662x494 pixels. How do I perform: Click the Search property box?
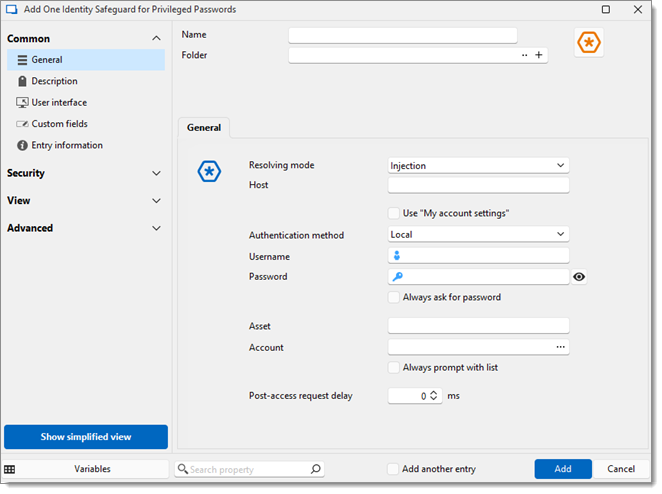[249, 469]
